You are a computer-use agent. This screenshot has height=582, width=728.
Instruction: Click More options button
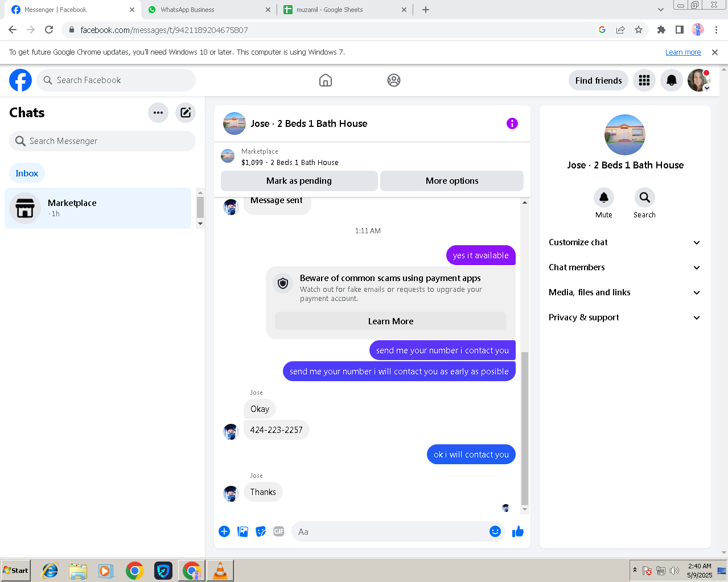pyautogui.click(x=452, y=181)
